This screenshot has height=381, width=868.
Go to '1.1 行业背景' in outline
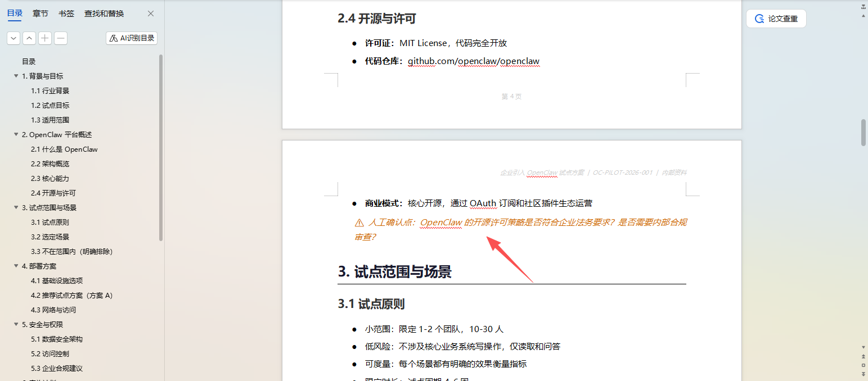(50, 91)
